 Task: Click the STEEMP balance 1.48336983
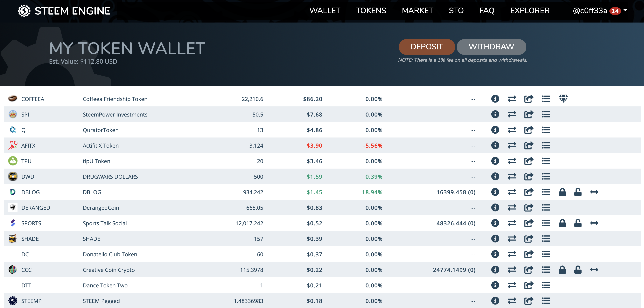(248, 301)
